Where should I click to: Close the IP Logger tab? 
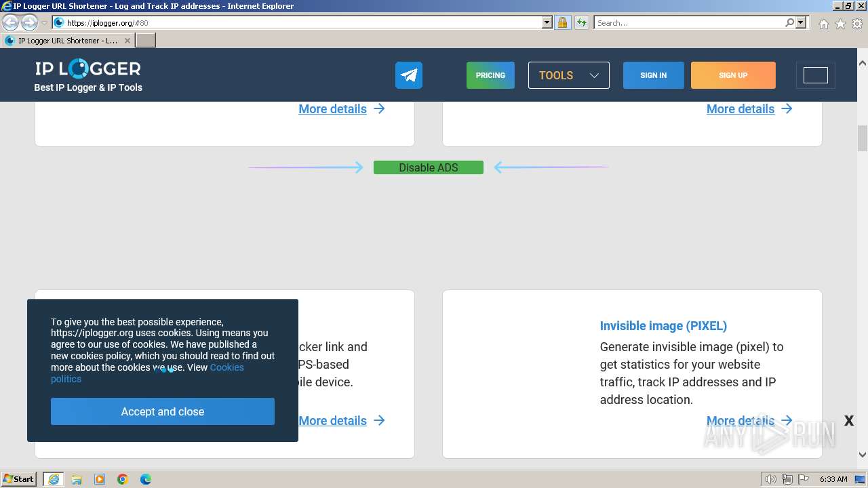[x=127, y=41]
